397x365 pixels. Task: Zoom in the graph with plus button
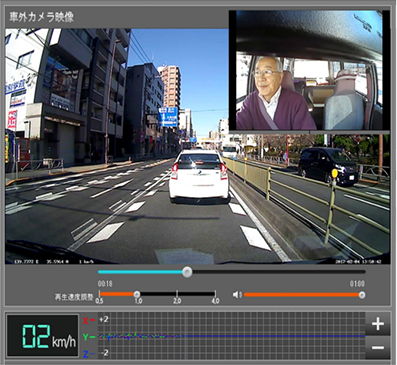[378, 324]
